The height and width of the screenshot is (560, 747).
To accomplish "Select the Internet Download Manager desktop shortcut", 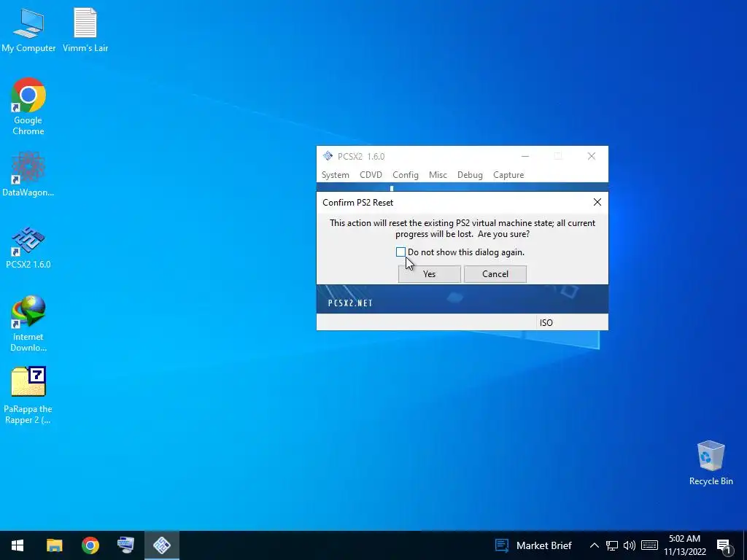I will point(28,323).
